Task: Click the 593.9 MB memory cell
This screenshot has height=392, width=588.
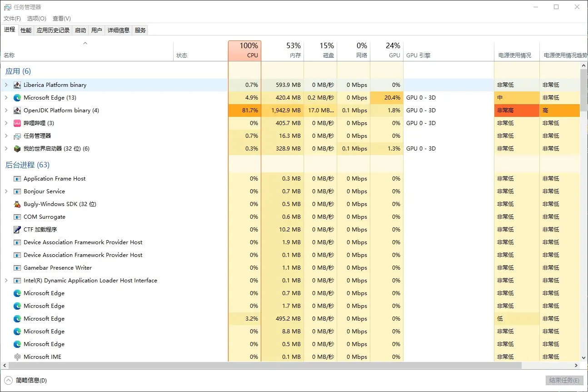Action: (283, 85)
